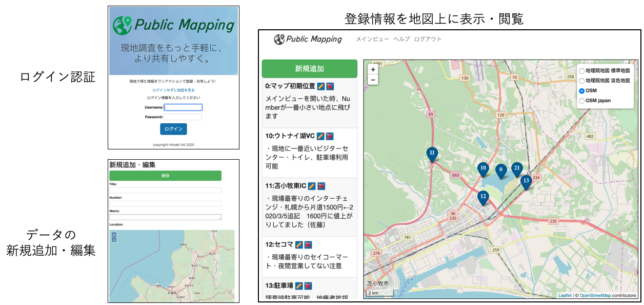This screenshot has width=644, height=305.
Task: Enable the 地理院地図 淡色地図 option
Action: point(581,81)
